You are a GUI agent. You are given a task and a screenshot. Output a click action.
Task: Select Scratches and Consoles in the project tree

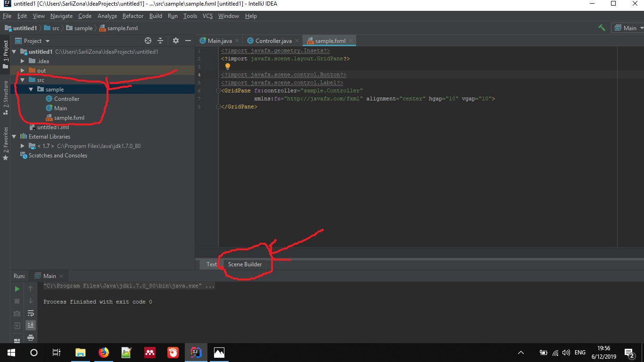coord(54,156)
